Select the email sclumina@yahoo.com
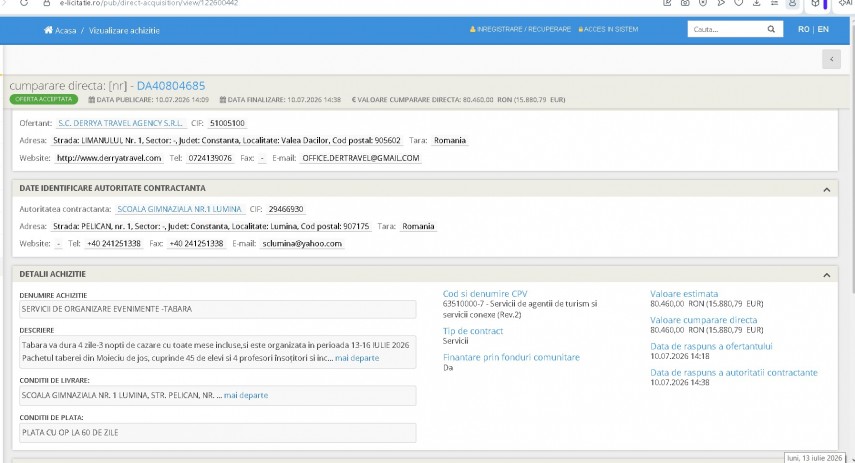The width and height of the screenshot is (855, 463). pos(302,244)
